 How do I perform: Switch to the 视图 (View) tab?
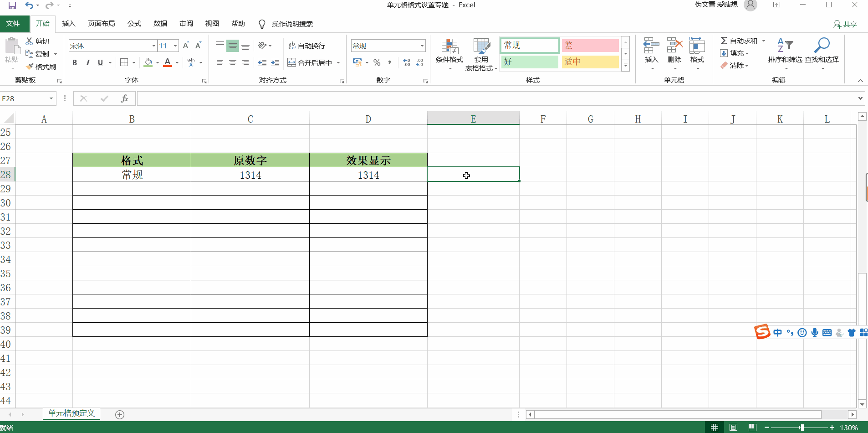(212, 24)
